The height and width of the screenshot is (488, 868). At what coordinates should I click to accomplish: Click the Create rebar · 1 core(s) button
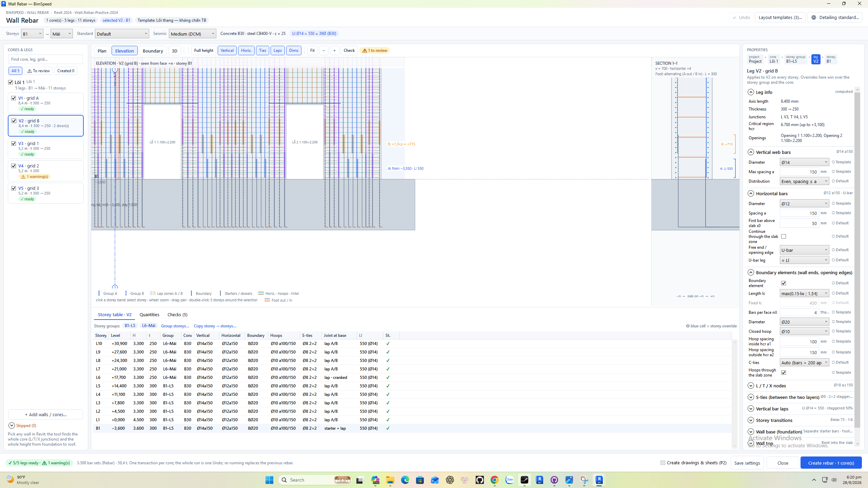831,463
